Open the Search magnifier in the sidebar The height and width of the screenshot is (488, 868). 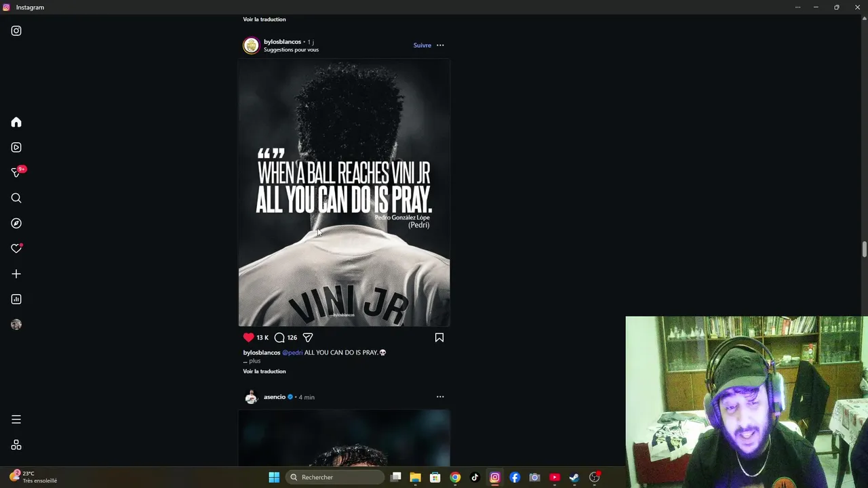pyautogui.click(x=16, y=198)
